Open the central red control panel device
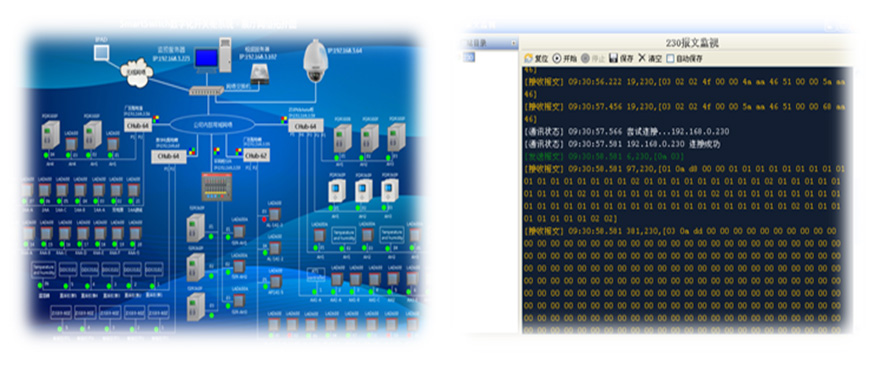The image size is (875, 367). click(216, 187)
